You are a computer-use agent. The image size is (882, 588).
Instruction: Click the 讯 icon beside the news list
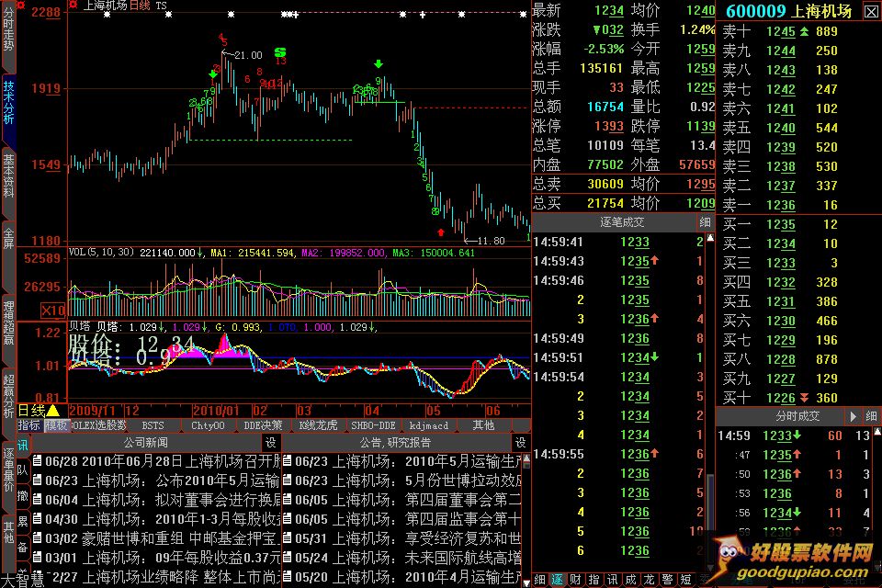[x=23, y=445]
